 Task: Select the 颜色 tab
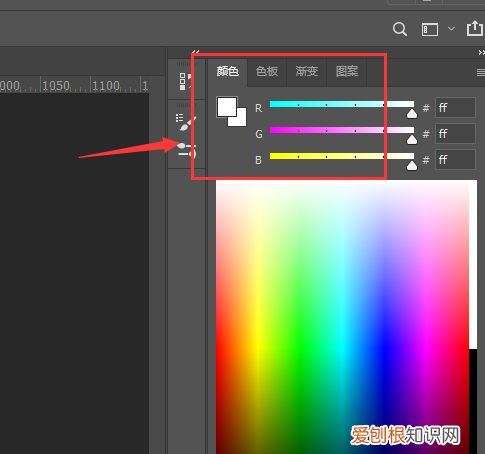(228, 72)
